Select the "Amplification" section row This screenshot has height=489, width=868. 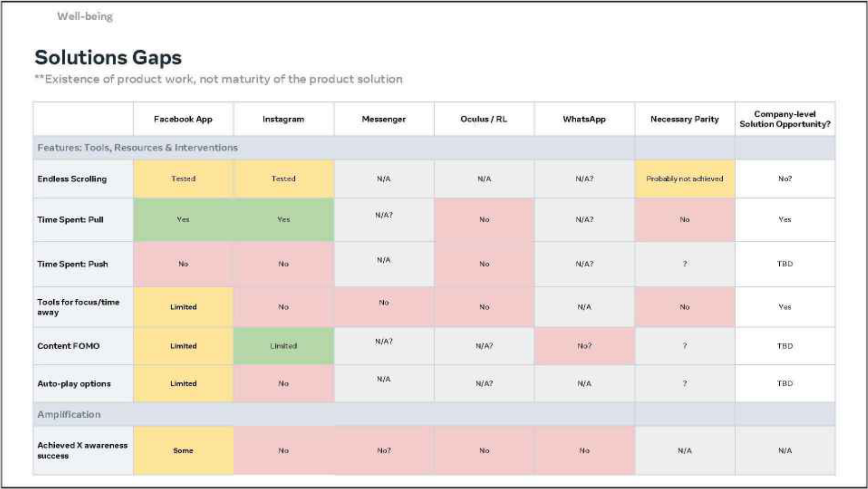[434, 414]
